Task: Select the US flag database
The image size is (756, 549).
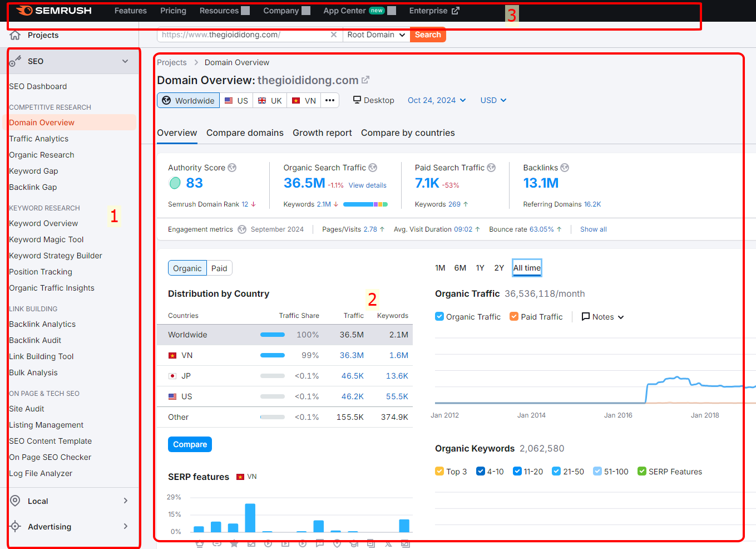Action: coord(236,100)
